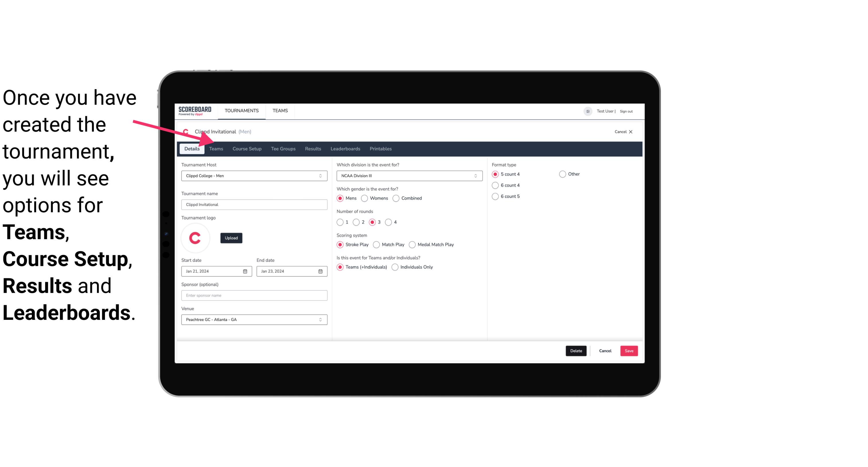Click the tournament host dropdown arrow
Screen dimensions: 868x467
[321, 176]
